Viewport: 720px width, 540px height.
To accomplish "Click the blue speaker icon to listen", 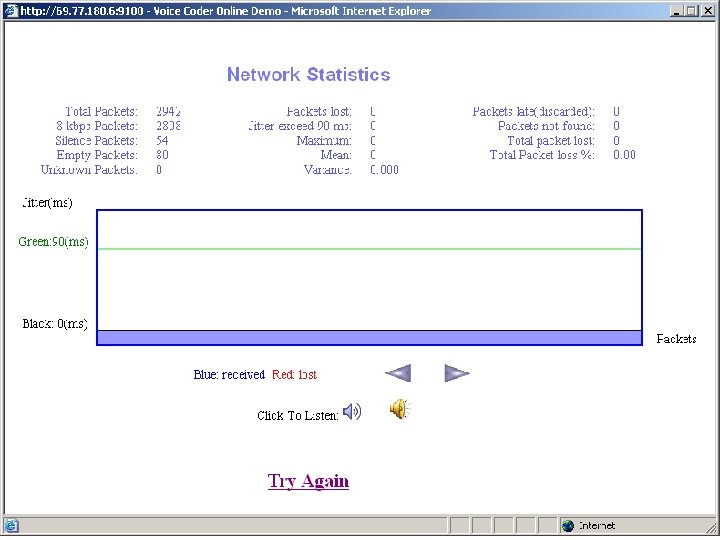I will (x=352, y=411).
